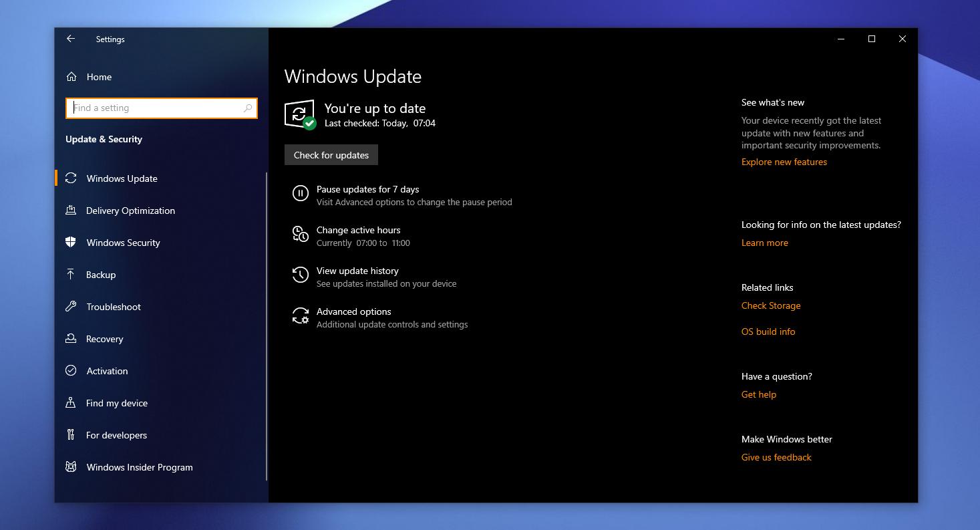The image size is (980, 530).
Task: Open the Home icon in the sidebar
Action: 71,77
